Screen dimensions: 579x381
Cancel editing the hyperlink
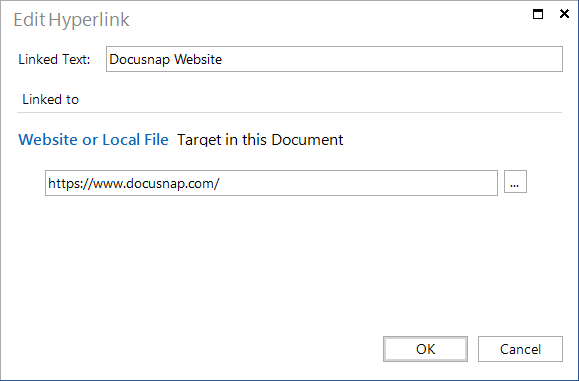click(520, 349)
